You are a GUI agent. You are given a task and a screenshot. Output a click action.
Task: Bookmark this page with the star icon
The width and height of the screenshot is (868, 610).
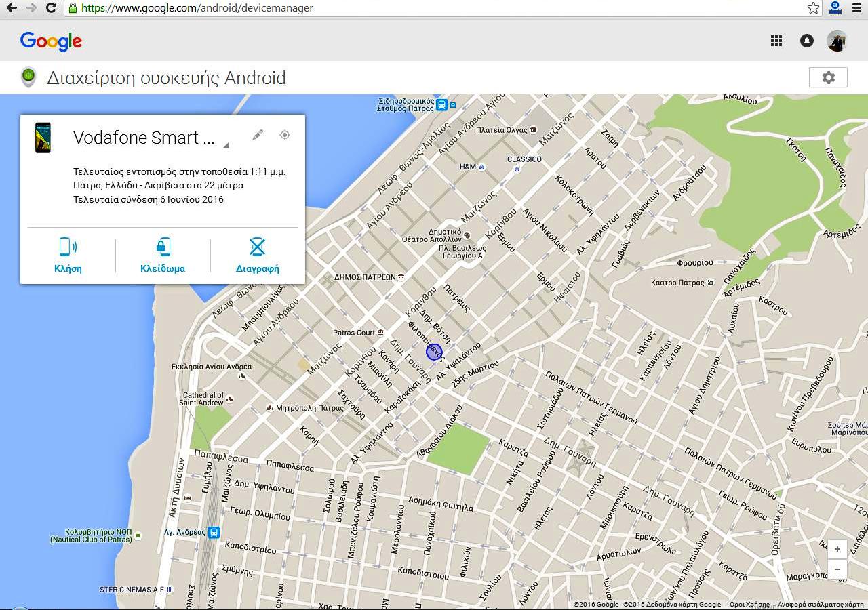(814, 8)
